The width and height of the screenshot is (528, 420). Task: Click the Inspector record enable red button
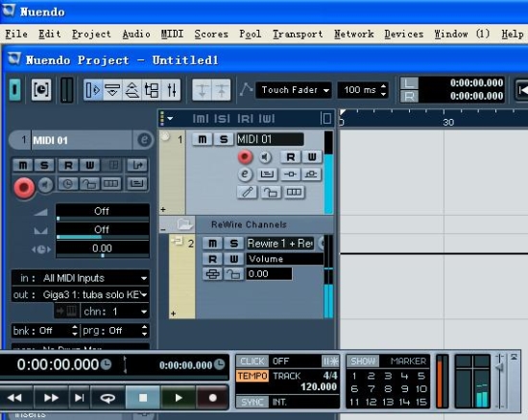(x=24, y=187)
